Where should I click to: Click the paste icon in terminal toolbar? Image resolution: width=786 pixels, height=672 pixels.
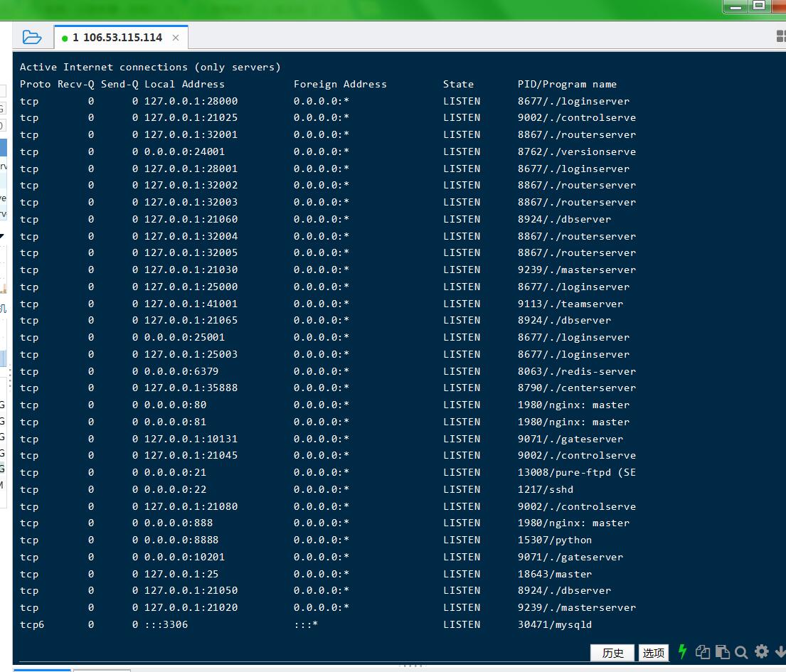723,652
